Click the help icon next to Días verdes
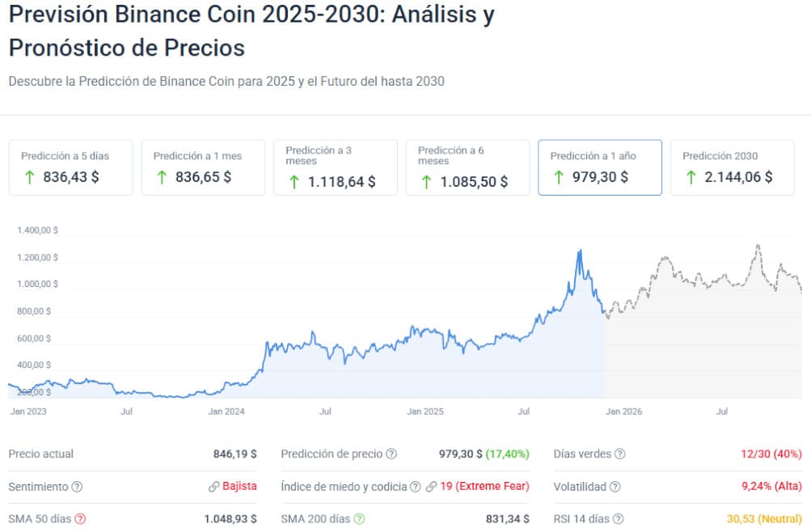The height and width of the screenshot is (532, 811). coord(619,454)
